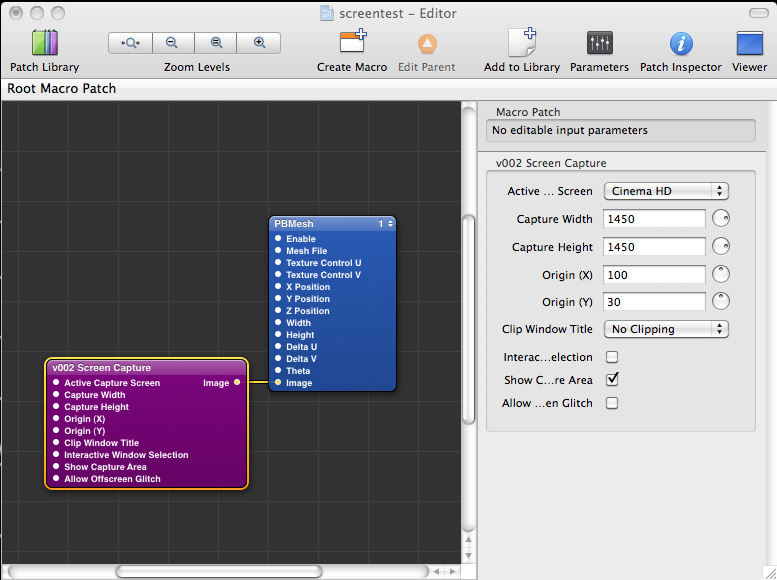
Task: Click the Clip Window Title port on patch
Action: click(x=56, y=442)
